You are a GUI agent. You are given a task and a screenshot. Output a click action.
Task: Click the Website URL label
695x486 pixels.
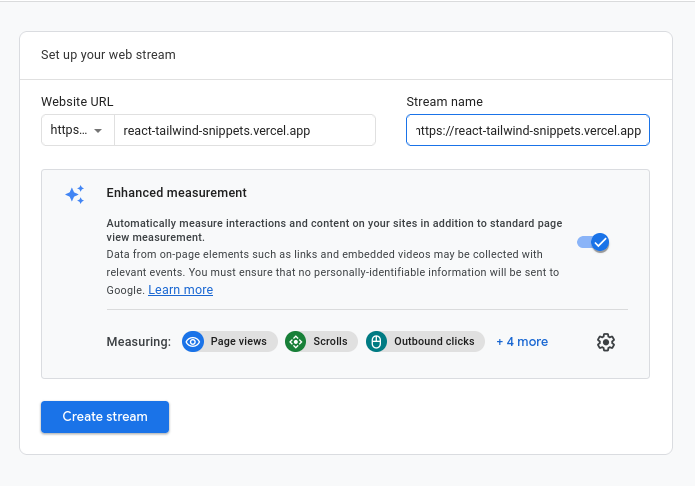(77, 102)
